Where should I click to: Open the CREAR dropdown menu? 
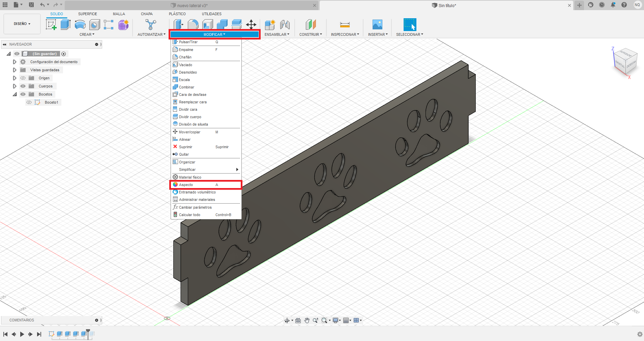[87, 34]
